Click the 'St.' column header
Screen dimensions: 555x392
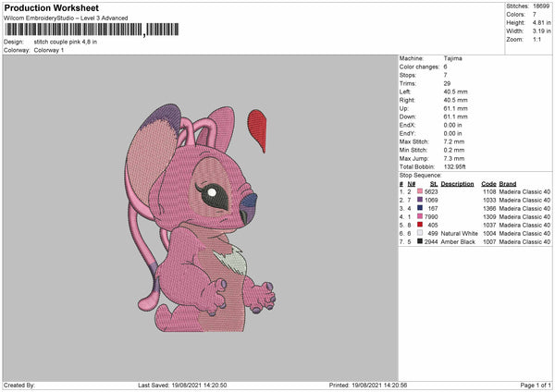pyautogui.click(x=434, y=184)
